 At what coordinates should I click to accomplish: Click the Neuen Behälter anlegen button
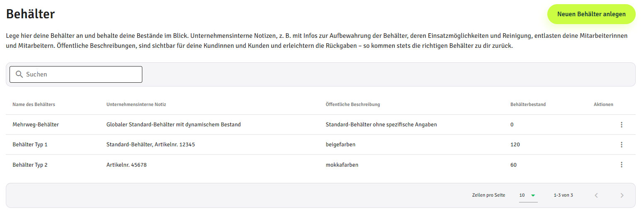[591, 15]
